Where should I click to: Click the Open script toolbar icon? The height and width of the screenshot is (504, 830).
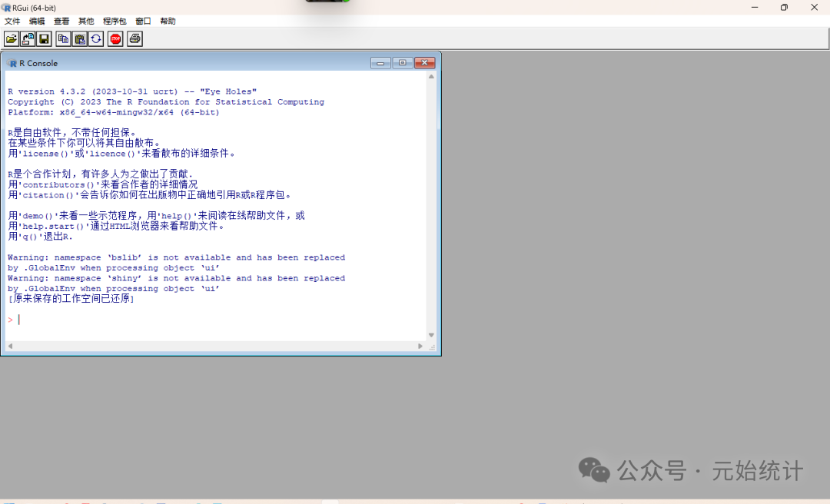click(x=12, y=38)
